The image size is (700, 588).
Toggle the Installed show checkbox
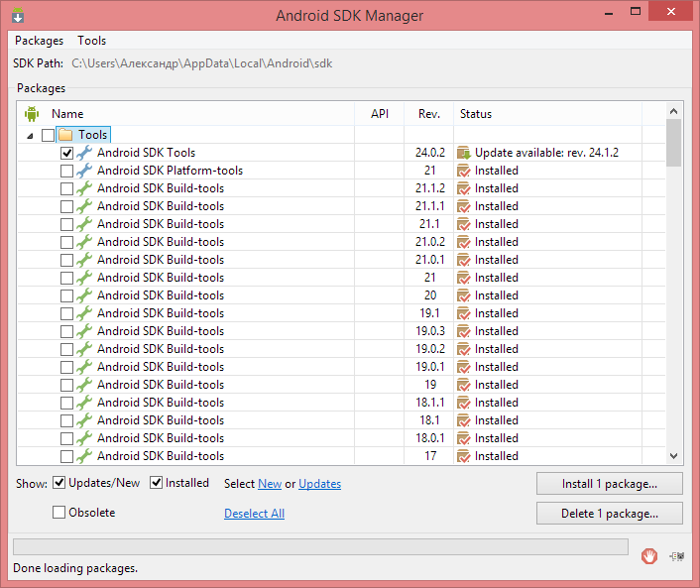click(x=156, y=483)
